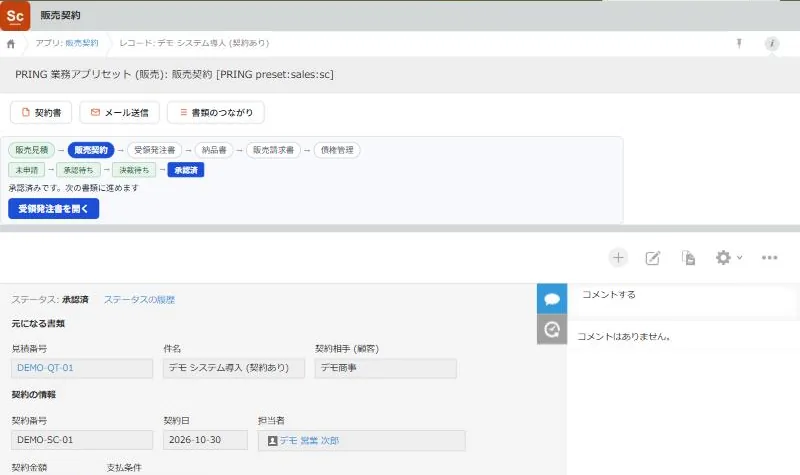Add a new record with plus icon
Screen dimensions: 800x475
point(618,258)
